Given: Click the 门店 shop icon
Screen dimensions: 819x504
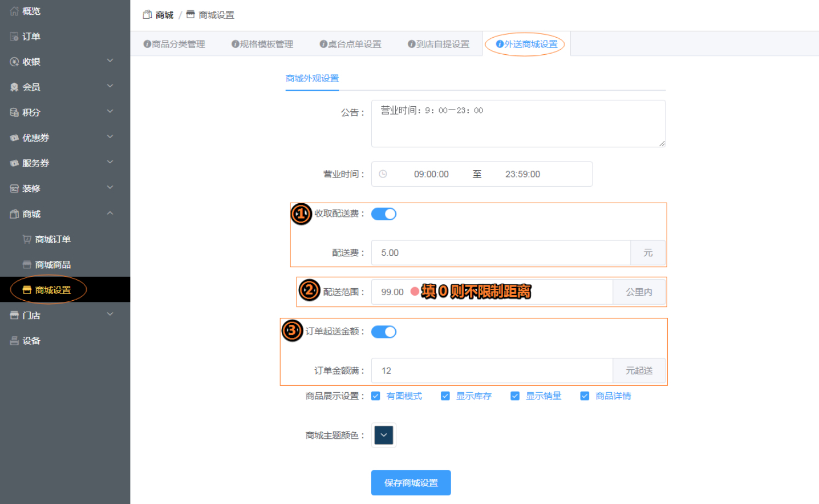Looking at the screenshot, I should tap(14, 316).
